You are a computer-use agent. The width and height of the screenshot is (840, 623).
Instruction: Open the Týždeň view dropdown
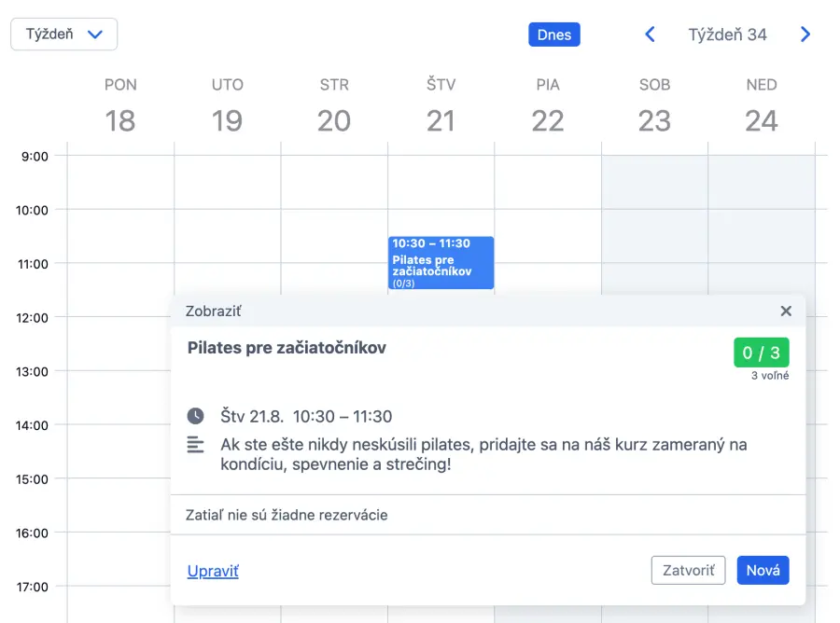point(63,35)
